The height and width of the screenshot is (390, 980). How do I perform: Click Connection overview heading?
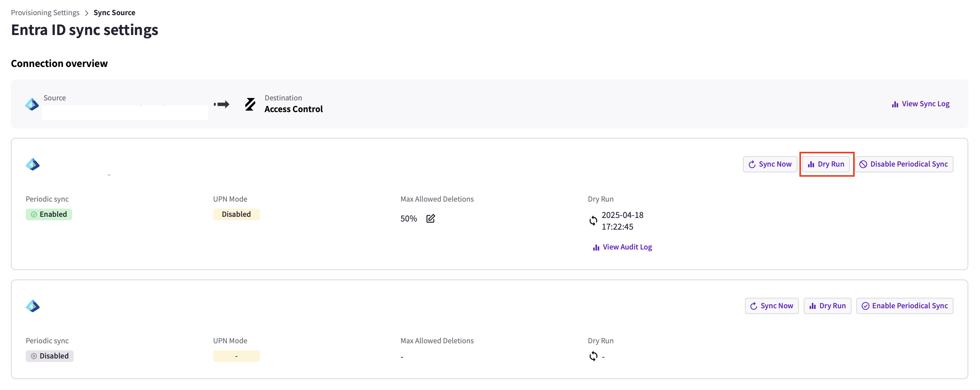(59, 63)
